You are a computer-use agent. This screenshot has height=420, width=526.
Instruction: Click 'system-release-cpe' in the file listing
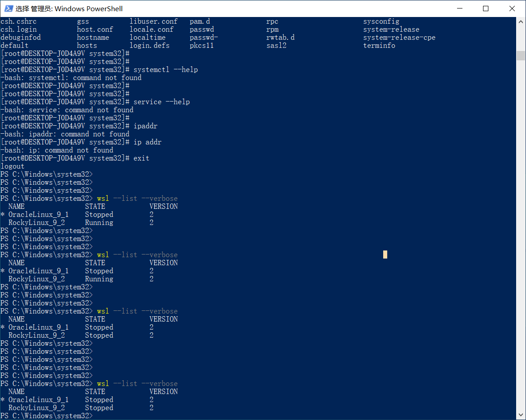tap(399, 38)
